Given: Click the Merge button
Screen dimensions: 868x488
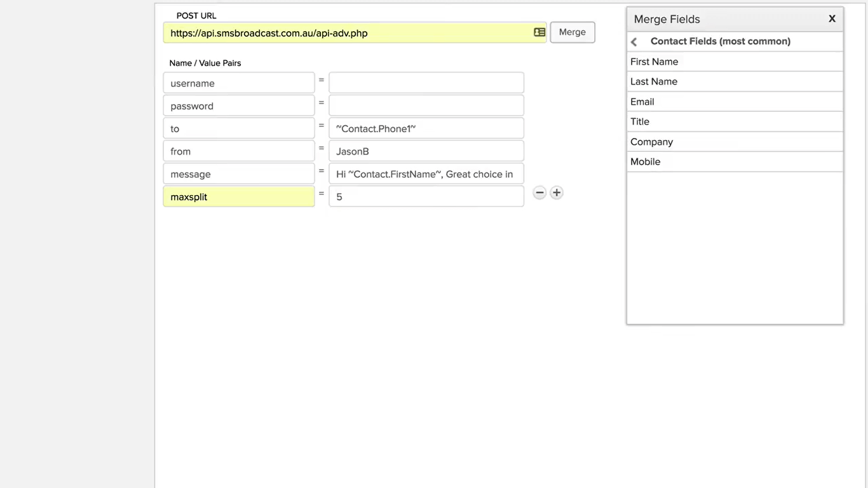Looking at the screenshot, I should (572, 32).
